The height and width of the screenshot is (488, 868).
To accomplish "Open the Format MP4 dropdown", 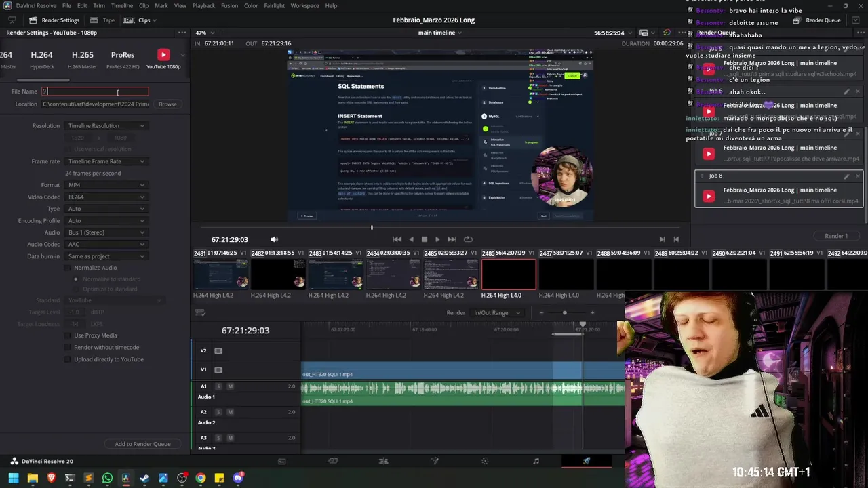I will click(106, 185).
